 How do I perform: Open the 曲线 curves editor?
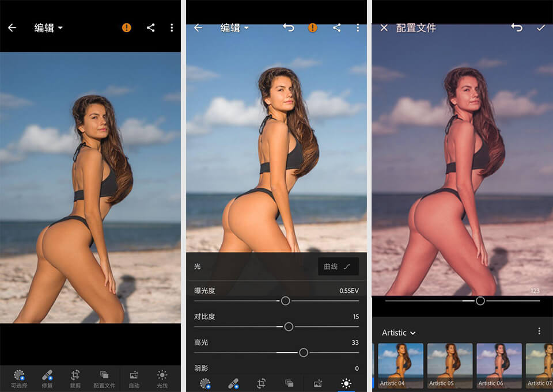pyautogui.click(x=338, y=267)
